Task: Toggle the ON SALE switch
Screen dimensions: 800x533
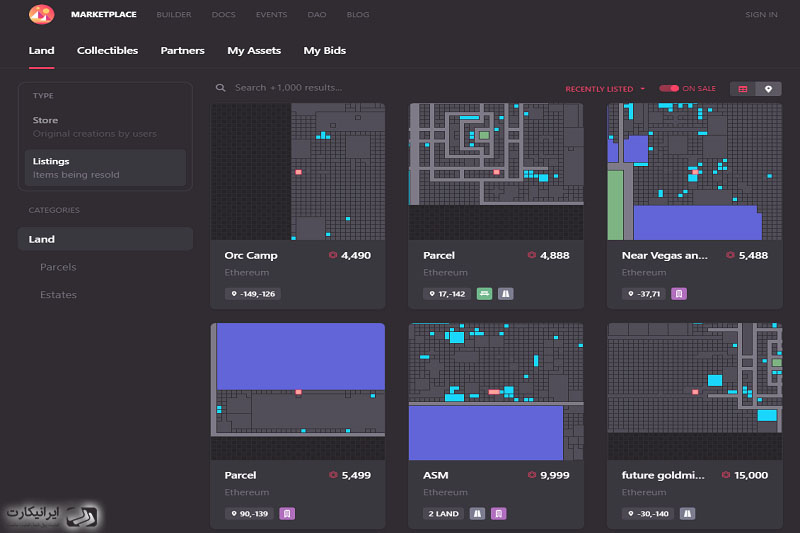Action: coord(668,88)
